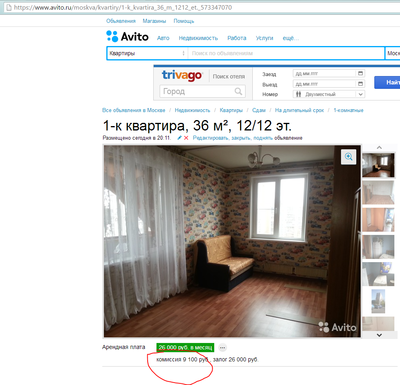Click the listing title 1-к квартира, 36 м²
This screenshot has width=400, height=385.
tap(197, 126)
